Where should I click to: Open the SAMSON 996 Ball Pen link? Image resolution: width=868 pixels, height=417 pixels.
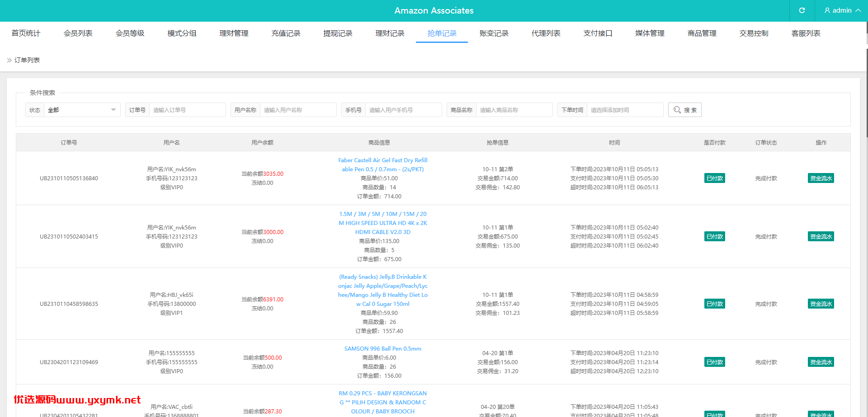pos(383,348)
